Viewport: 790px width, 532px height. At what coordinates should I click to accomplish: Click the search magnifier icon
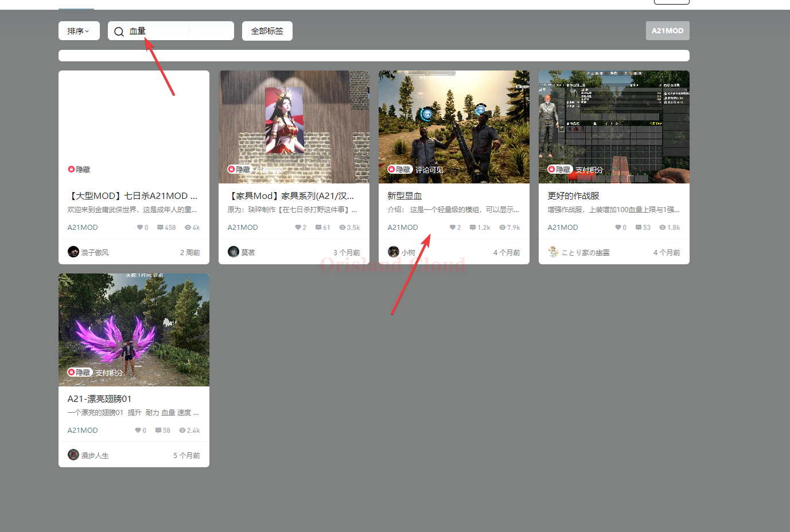[119, 32]
